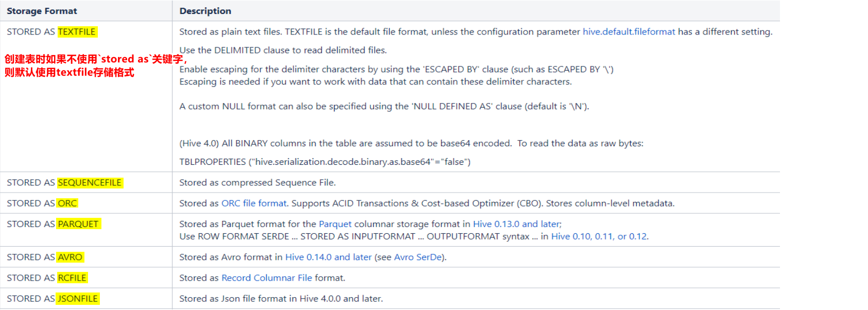868x310 pixels.
Task: Select the highlighted TEXTFILE keyword
Action: (77, 32)
